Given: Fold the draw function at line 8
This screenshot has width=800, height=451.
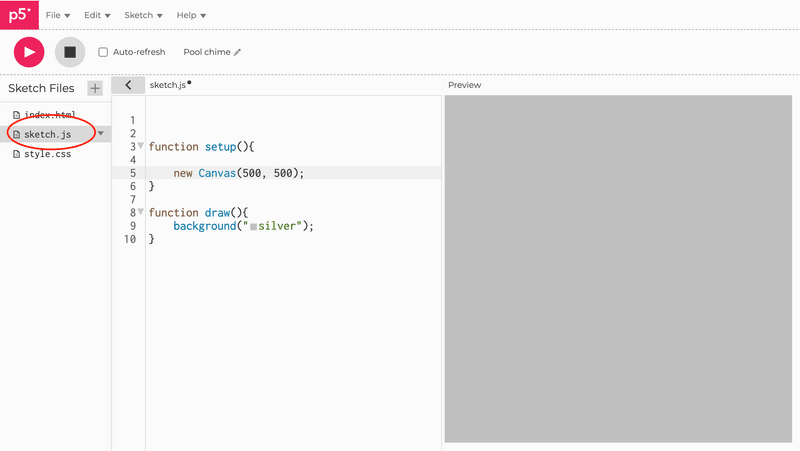Looking at the screenshot, I should tap(140, 212).
